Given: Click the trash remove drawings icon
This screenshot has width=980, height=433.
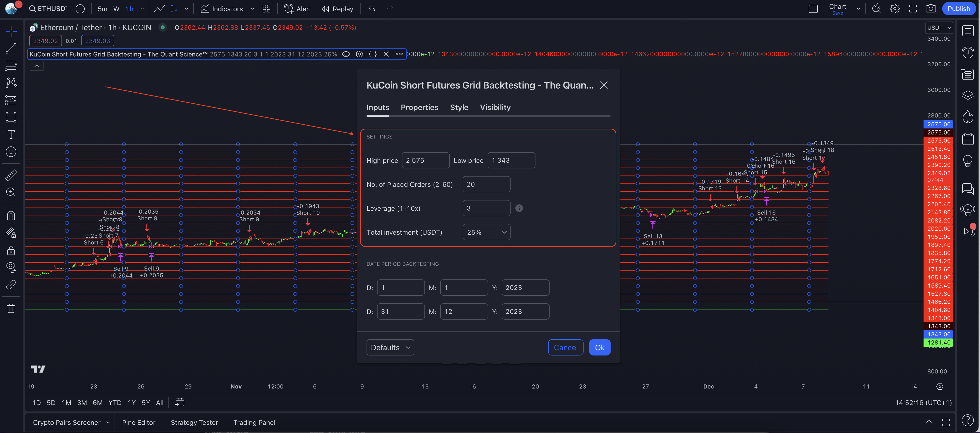Looking at the screenshot, I should point(11,308).
